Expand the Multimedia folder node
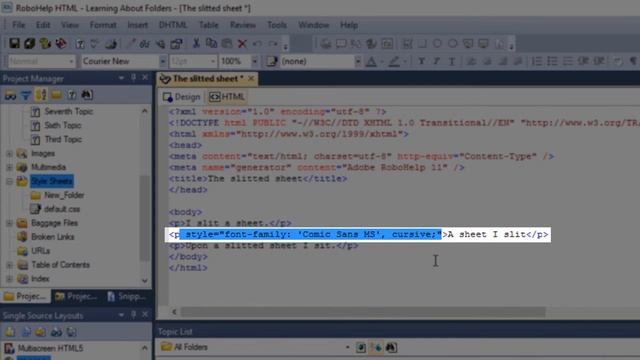The height and width of the screenshot is (360, 640). coord(9,167)
